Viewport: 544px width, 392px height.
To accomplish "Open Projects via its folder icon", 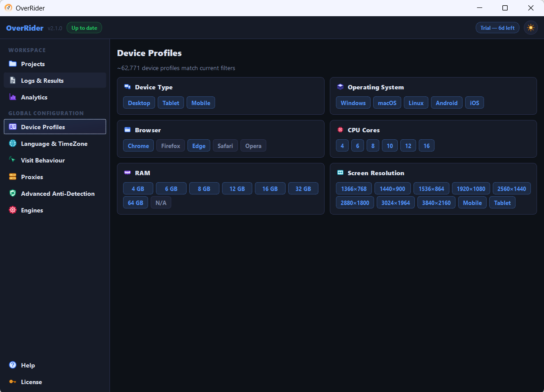I will coord(13,64).
